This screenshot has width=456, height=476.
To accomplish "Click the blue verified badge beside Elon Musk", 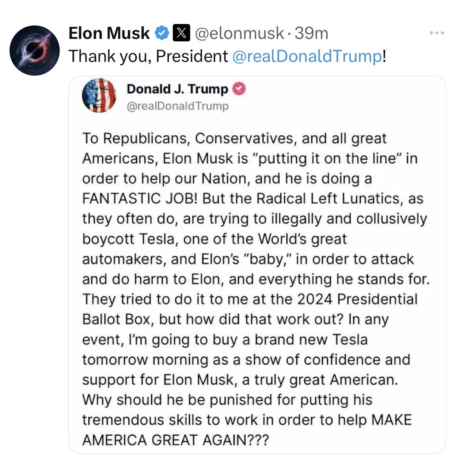I will (x=162, y=33).
